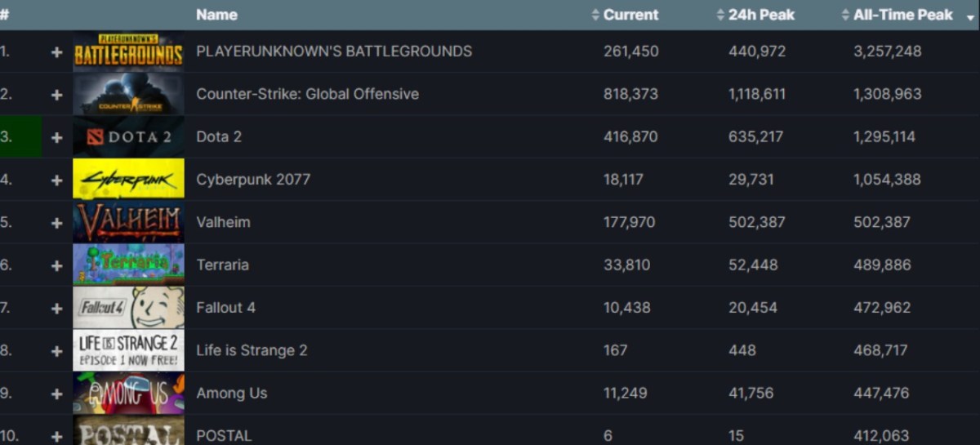Image resolution: width=980 pixels, height=445 pixels.
Task: Click the plus icon next to Valheim
Action: [x=56, y=223]
